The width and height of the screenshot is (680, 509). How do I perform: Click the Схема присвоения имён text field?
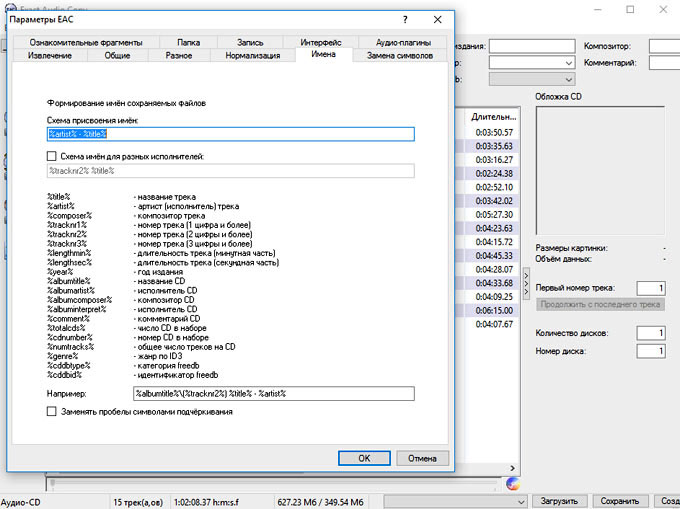coord(230,134)
